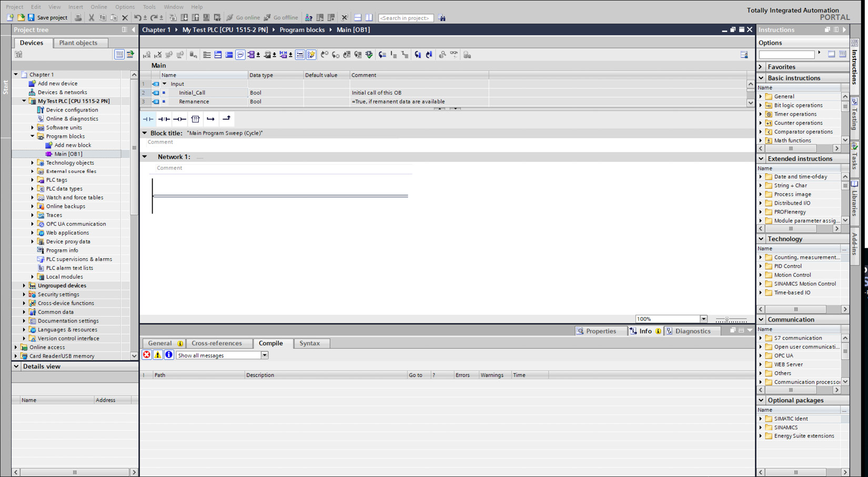The image size is (868, 477).
Task: Toggle favorites bar display in editor
Action: tap(311, 55)
